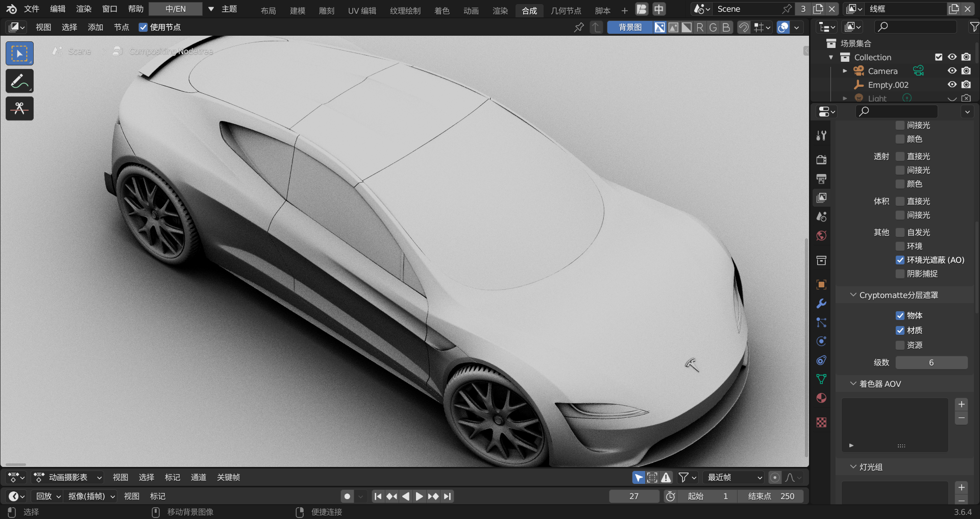Select the box select tool
This screenshot has height=519, width=980.
point(19,54)
